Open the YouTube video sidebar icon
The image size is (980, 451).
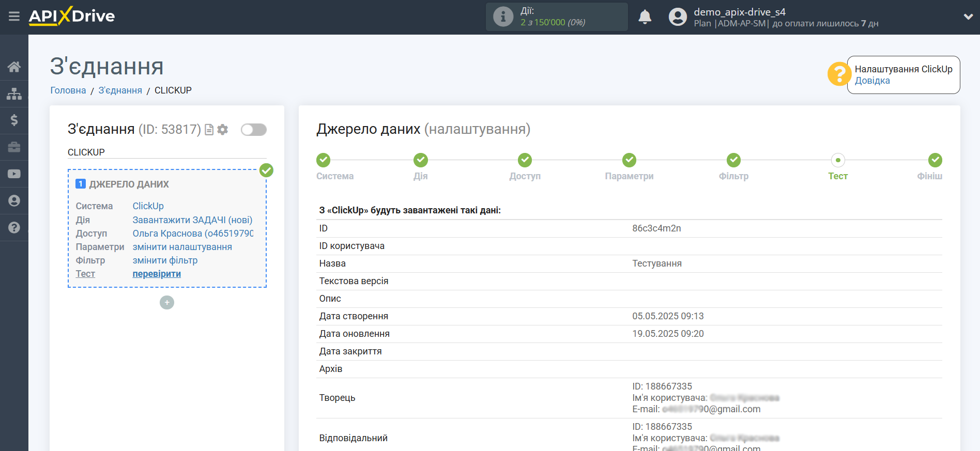pyautogui.click(x=14, y=174)
